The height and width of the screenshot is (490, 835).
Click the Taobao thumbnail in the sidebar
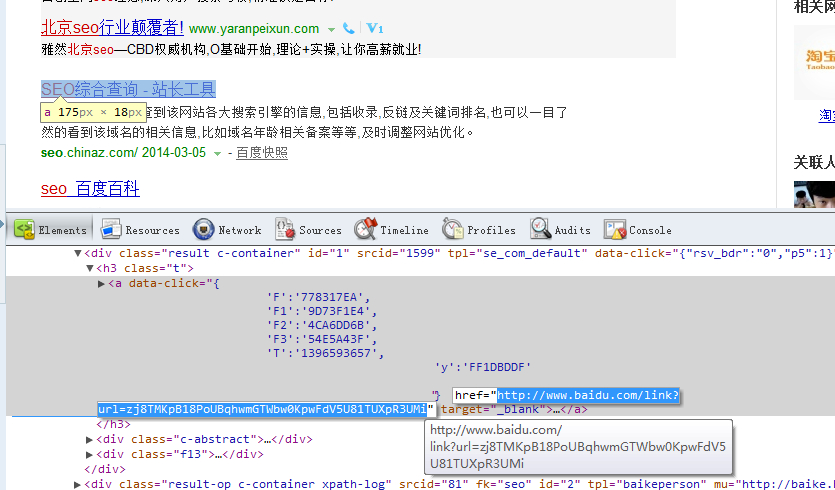[815, 62]
